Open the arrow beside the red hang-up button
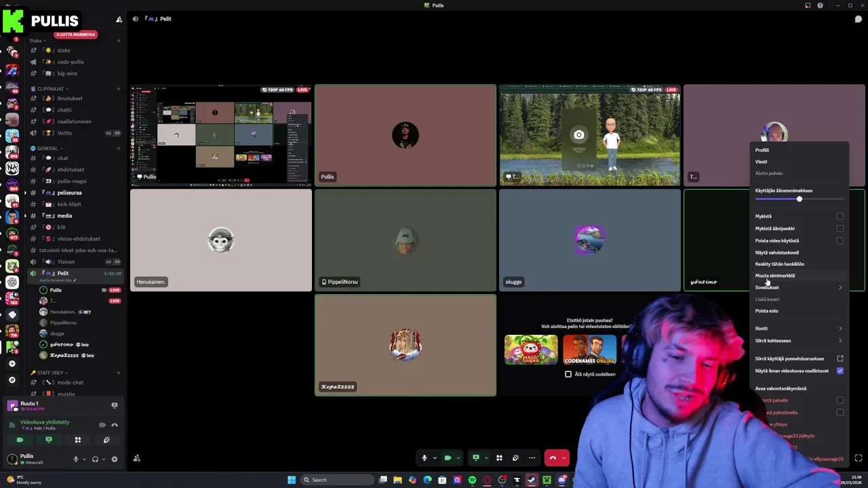Screen dimensions: 868x488 564,458
